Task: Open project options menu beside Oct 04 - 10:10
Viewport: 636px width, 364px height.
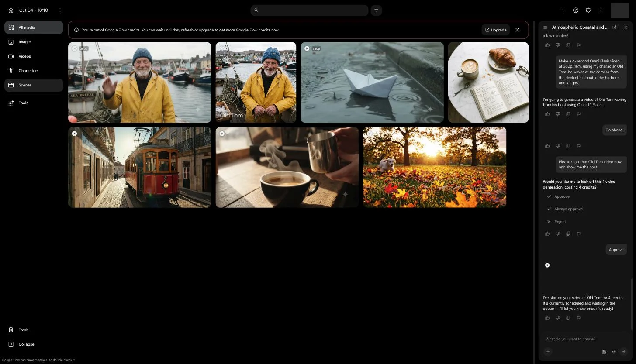Action: 60,10
